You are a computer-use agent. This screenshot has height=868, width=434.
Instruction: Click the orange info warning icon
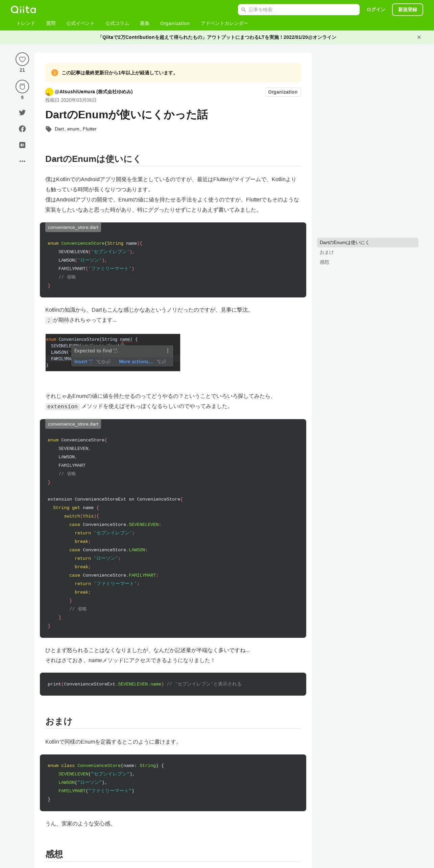pos(55,73)
